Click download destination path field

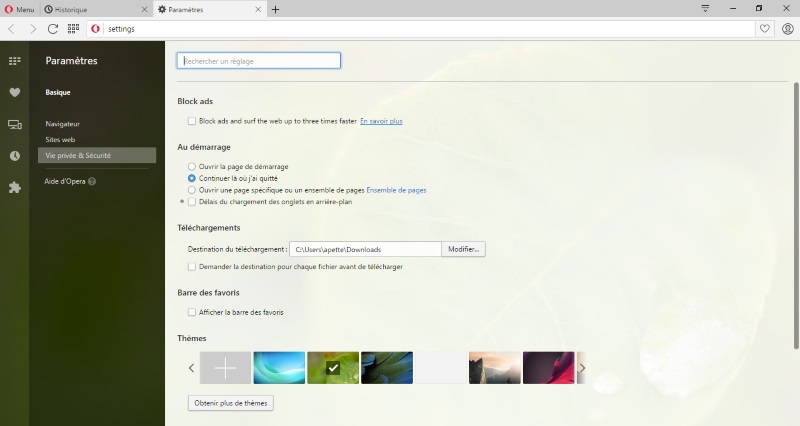pyautogui.click(x=365, y=249)
